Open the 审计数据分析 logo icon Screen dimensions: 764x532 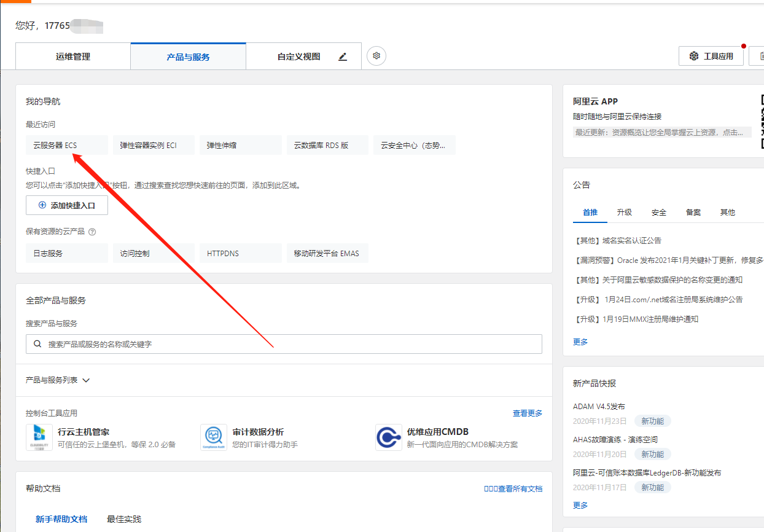click(214, 437)
